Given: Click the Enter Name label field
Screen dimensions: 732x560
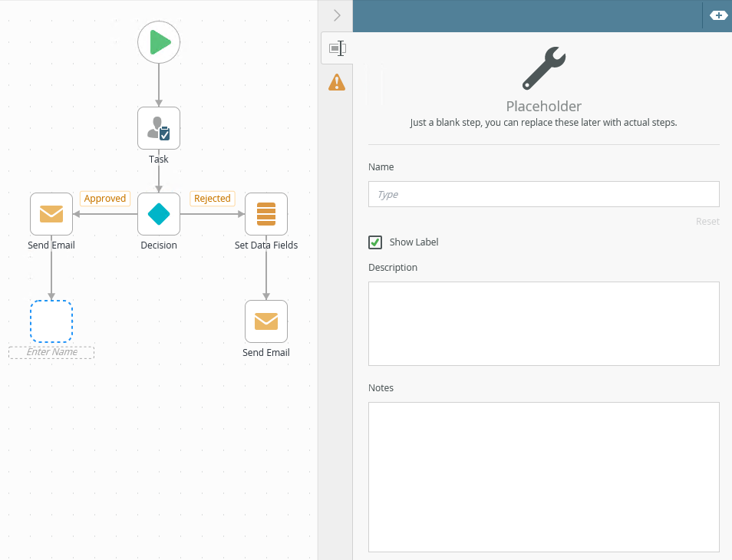Looking at the screenshot, I should pos(51,352).
